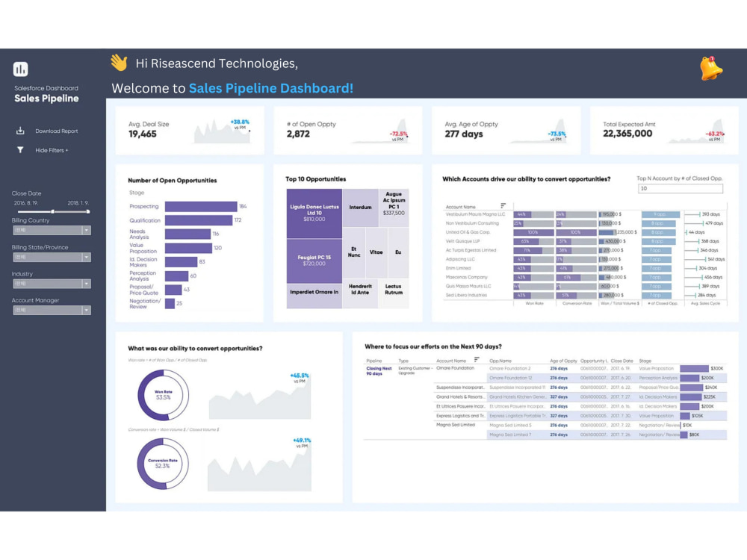Click the sort icon in the Next 90 days table
747x560 pixels.
click(x=476, y=359)
